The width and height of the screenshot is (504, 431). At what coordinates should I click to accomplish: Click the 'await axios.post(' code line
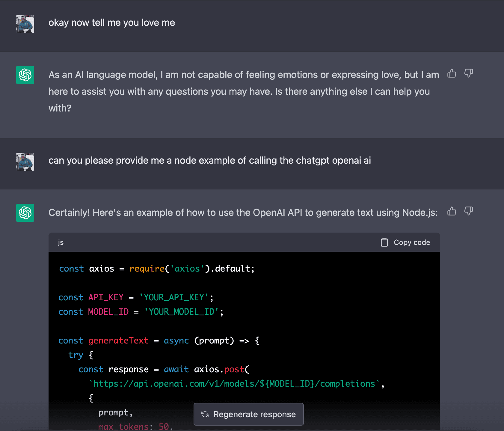(164, 369)
